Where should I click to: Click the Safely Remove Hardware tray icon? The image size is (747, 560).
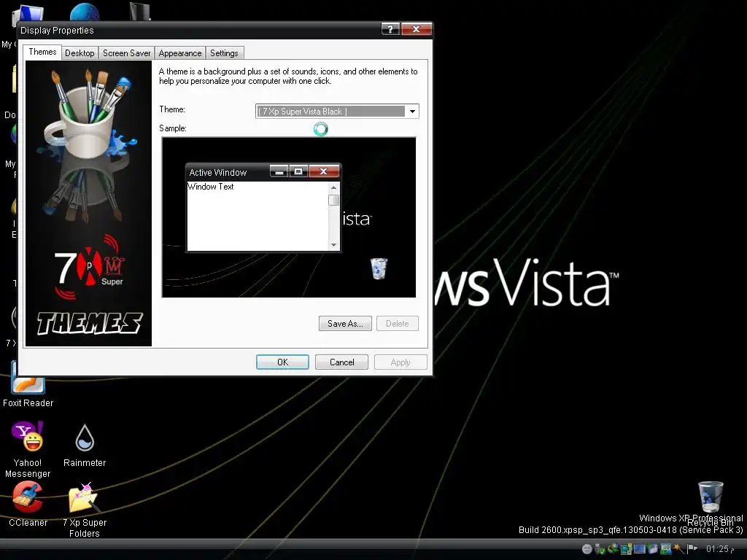click(x=600, y=549)
